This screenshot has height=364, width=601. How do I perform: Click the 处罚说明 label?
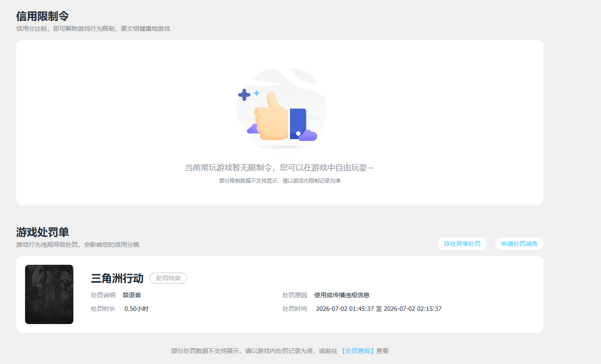(x=103, y=295)
